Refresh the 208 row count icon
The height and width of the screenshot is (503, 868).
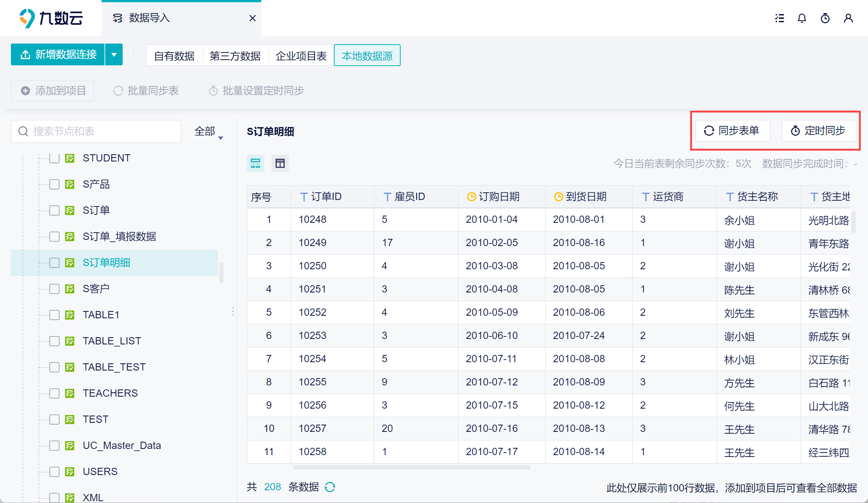click(x=330, y=487)
